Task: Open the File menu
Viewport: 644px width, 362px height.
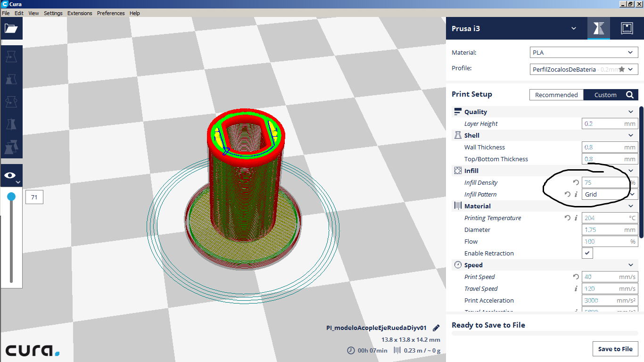Action: pyautogui.click(x=6, y=13)
